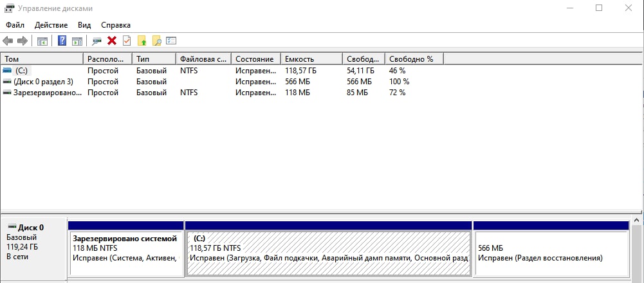Click the Диск 0 раздел 3 volume icon

tap(7, 82)
